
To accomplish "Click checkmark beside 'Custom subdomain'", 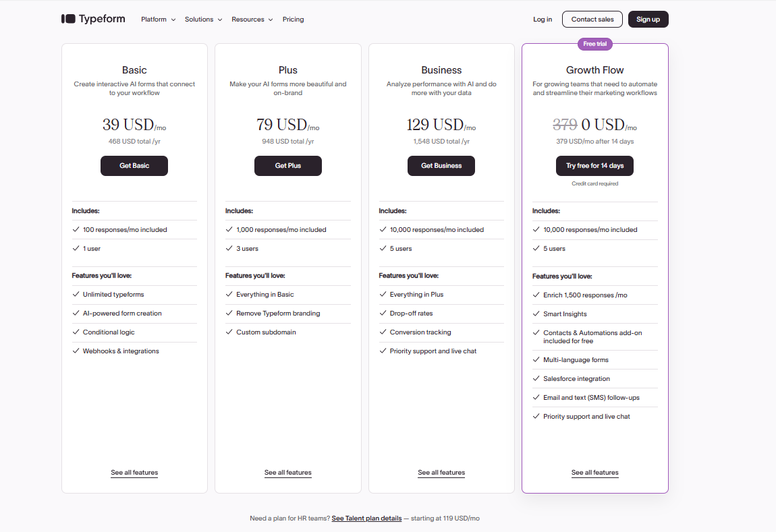I will (x=229, y=331).
